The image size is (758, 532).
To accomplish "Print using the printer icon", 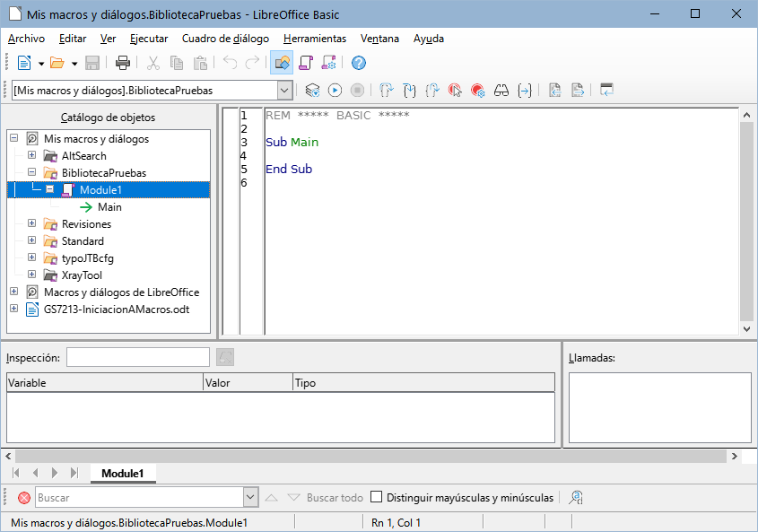I will [123, 63].
